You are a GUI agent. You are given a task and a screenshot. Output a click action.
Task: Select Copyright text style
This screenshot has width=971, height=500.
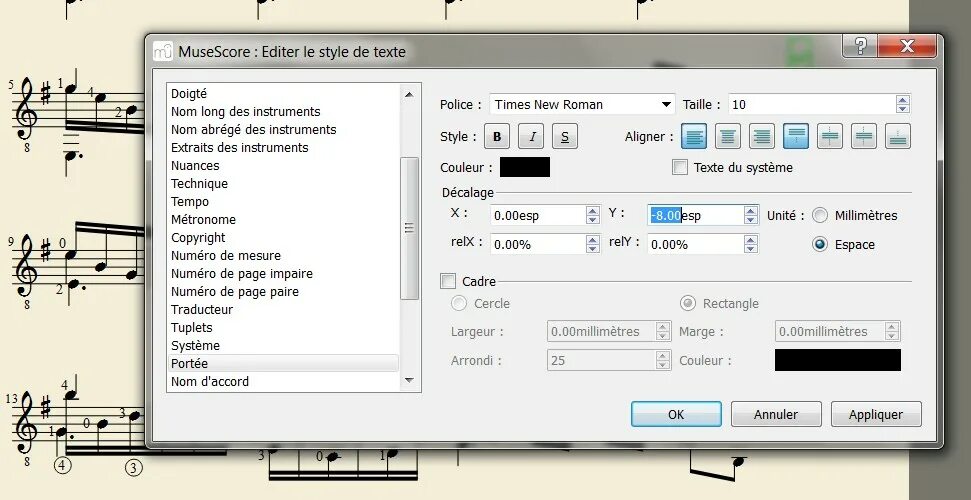point(284,237)
